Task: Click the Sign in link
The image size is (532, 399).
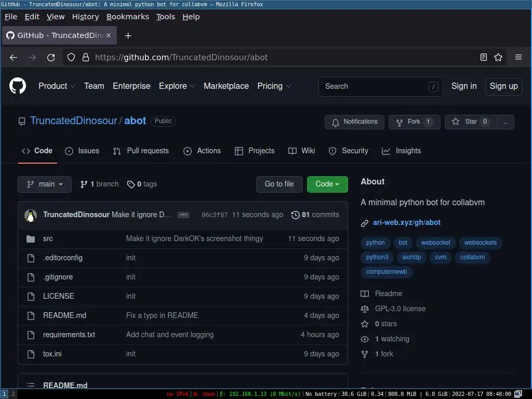Action: pyautogui.click(x=464, y=86)
